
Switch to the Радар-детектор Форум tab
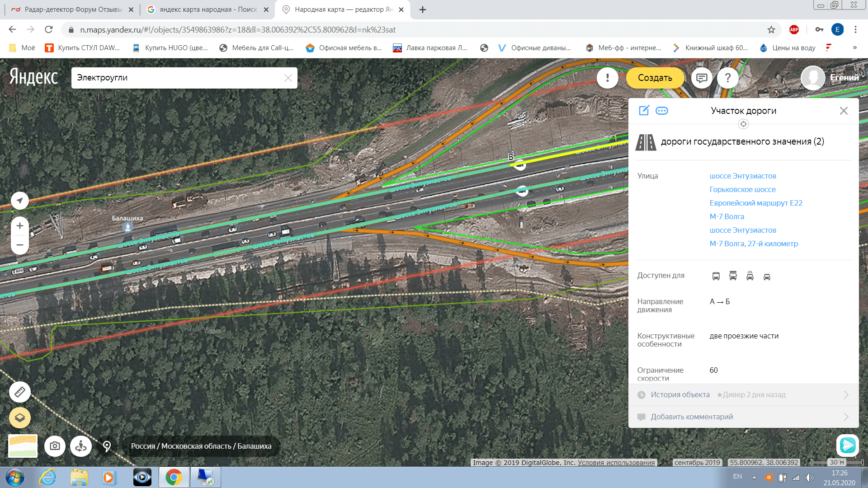pyautogui.click(x=72, y=9)
